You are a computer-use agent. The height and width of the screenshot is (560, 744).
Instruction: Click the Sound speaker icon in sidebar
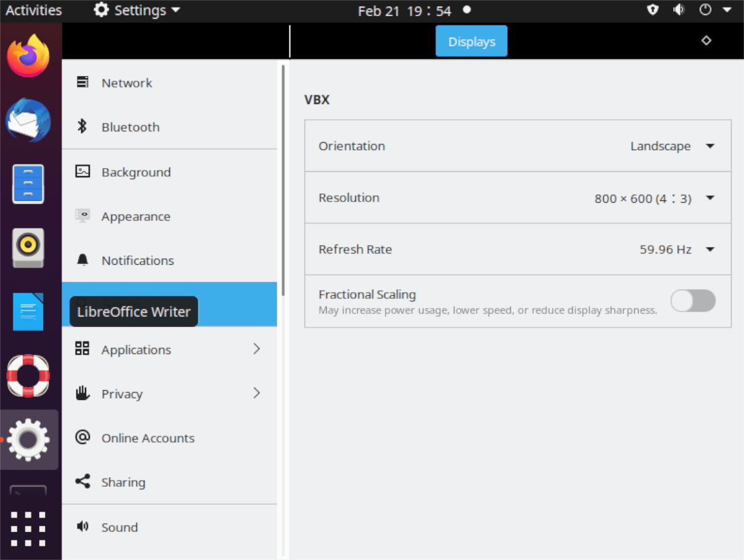pos(82,527)
